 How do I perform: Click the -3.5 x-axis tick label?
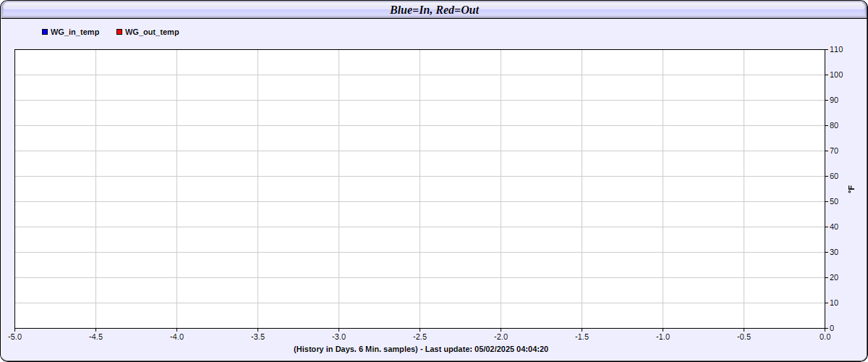(x=258, y=337)
